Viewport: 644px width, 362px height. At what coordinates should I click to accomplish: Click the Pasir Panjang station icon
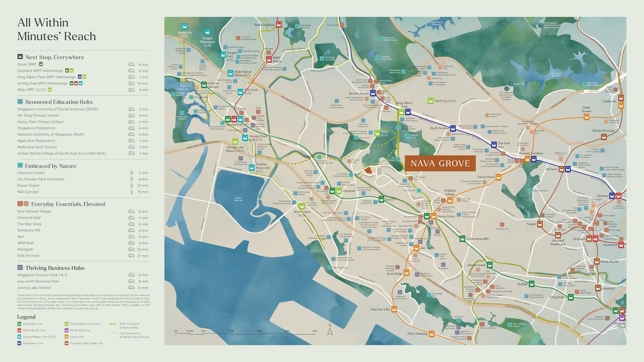tap(431, 333)
